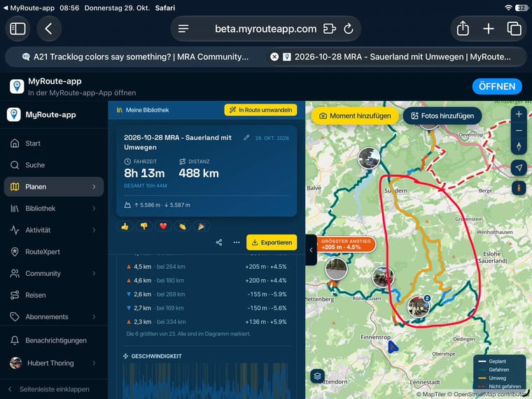
Task: Open the Safari share sheet
Action: point(463,29)
